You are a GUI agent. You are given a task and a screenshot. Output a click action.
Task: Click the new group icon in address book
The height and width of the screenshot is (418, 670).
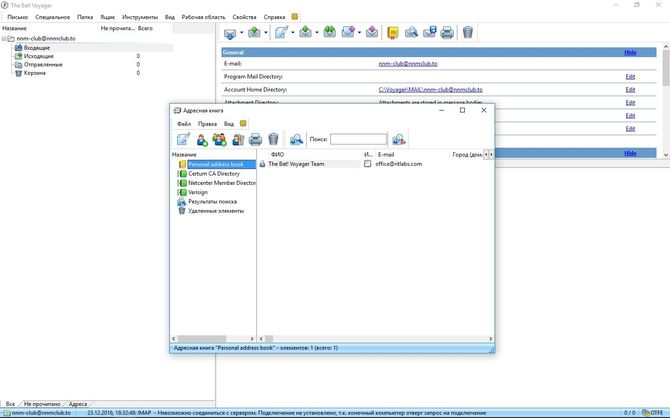(x=219, y=139)
